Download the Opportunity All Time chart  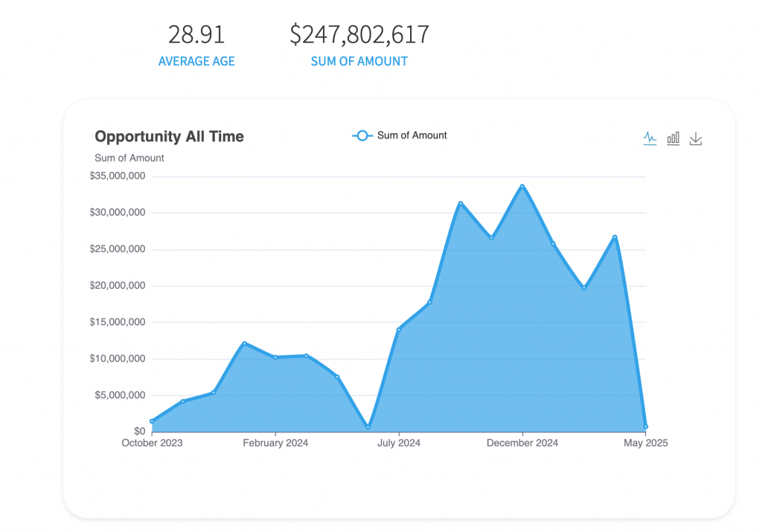(696, 138)
